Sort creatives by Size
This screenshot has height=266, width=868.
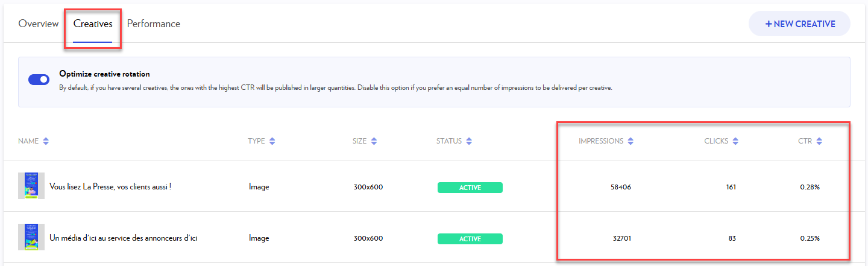point(374,141)
